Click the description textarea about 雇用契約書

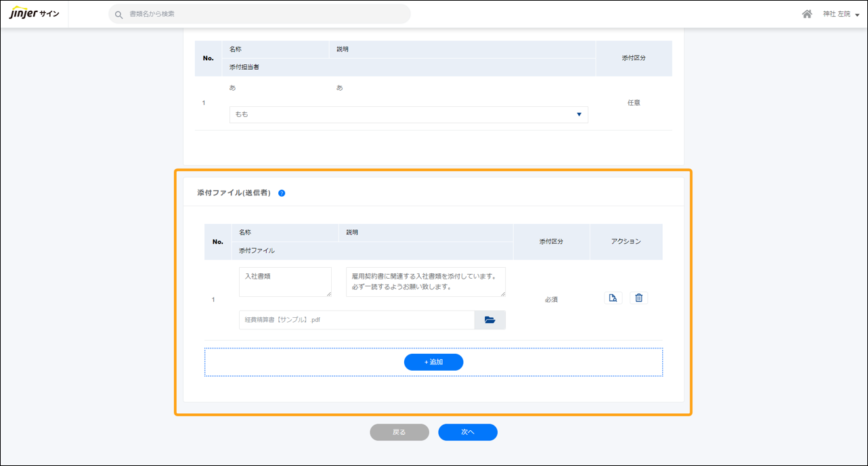(x=425, y=281)
